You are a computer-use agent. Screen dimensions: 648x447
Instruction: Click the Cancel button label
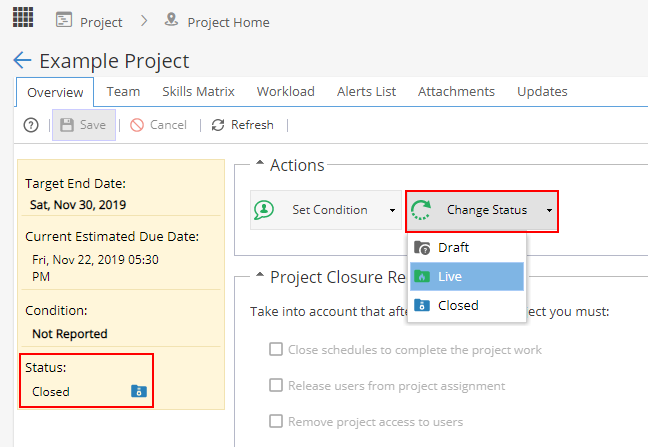[x=168, y=125]
